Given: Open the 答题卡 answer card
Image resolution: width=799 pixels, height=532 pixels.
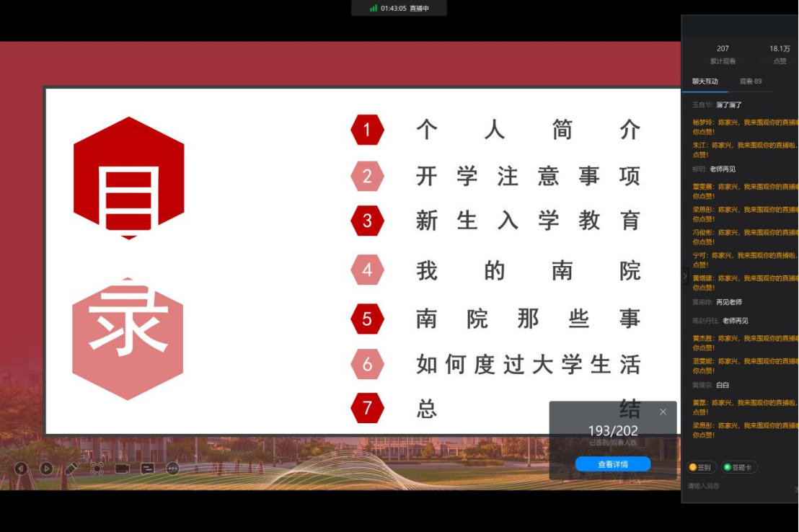Looking at the screenshot, I should 739,467.
